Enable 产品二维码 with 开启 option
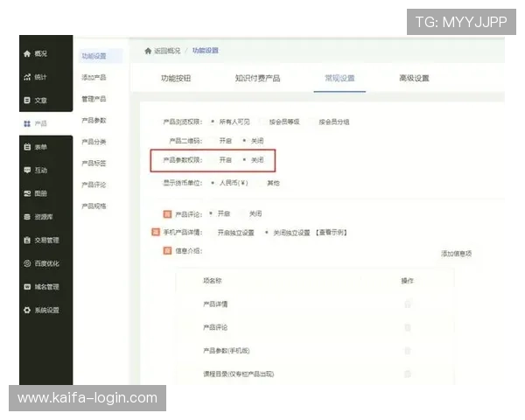 pyautogui.click(x=213, y=141)
